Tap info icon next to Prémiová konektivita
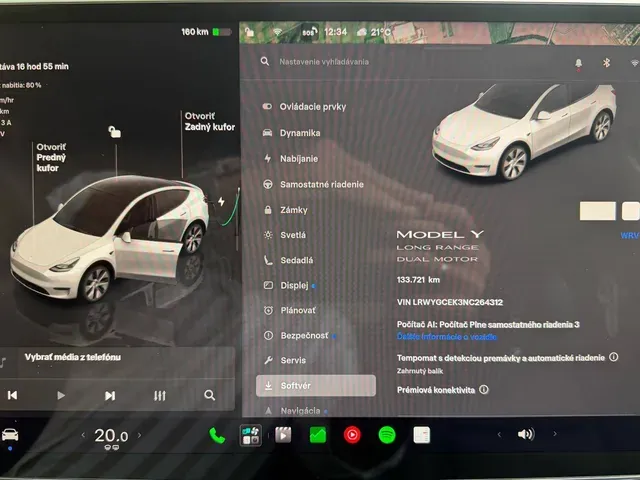Image resolution: width=640 pixels, height=480 pixels. click(484, 389)
